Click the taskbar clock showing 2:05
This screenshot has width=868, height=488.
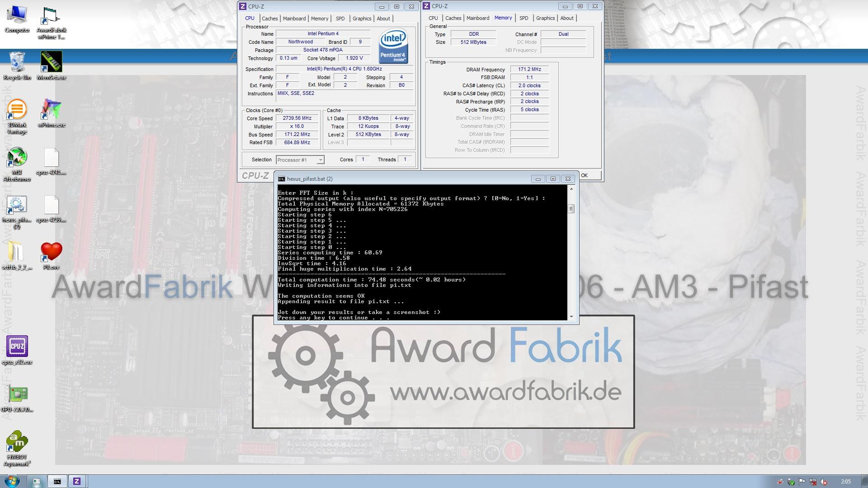[845, 482]
